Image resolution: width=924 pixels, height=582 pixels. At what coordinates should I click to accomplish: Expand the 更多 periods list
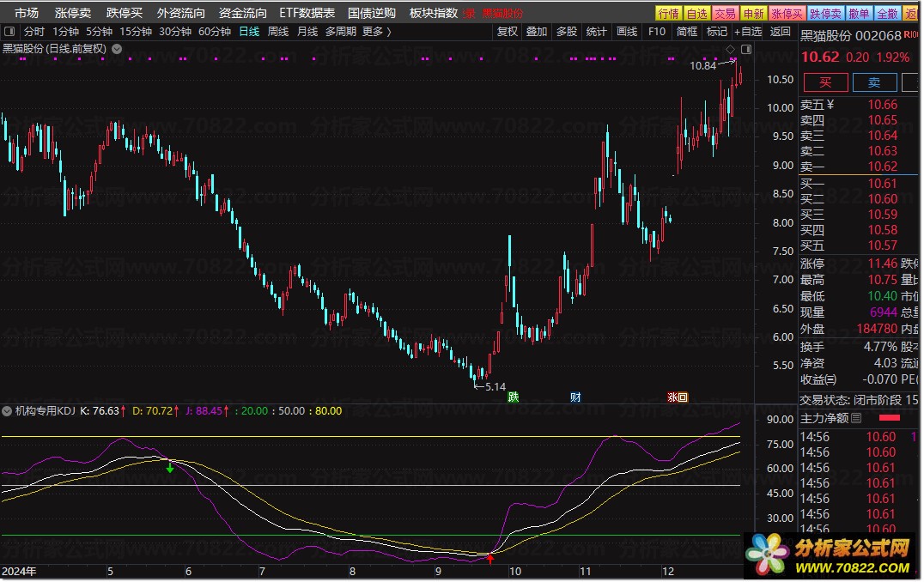click(x=376, y=31)
